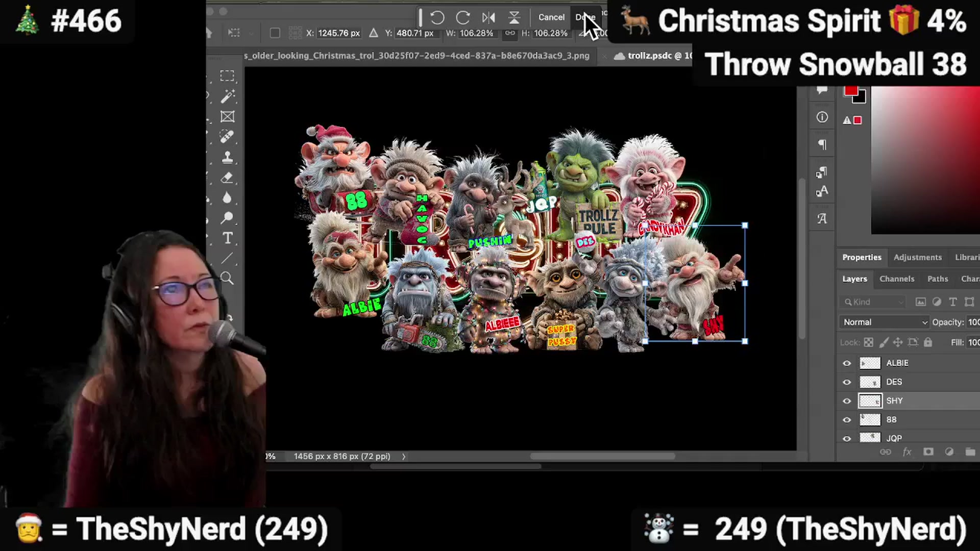This screenshot has height=551, width=980.
Task: Select the Rectangular Marquee tool
Action: click(227, 76)
